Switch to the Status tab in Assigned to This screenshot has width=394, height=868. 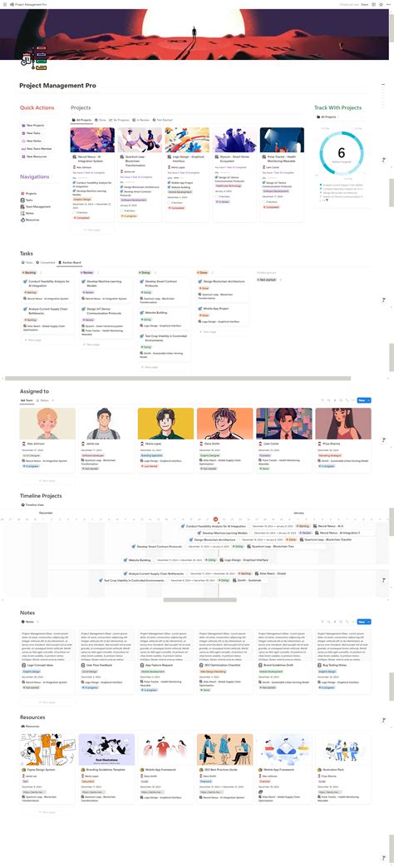[x=42, y=400]
